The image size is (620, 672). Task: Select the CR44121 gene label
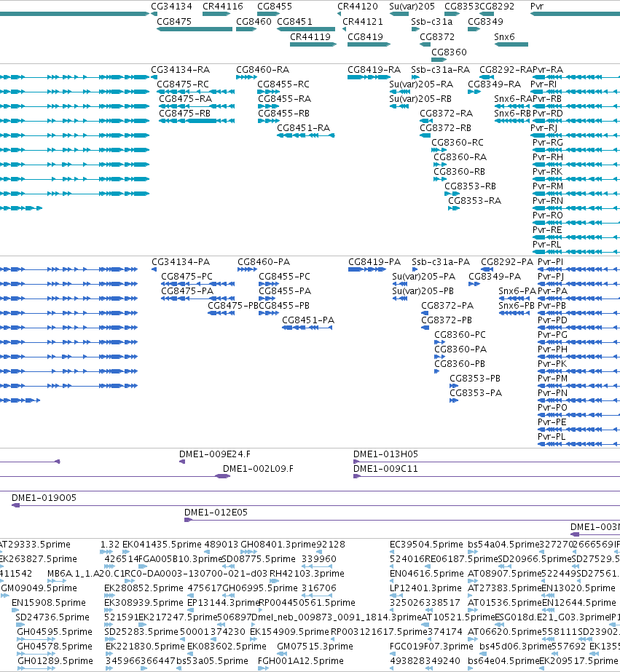coord(363,21)
